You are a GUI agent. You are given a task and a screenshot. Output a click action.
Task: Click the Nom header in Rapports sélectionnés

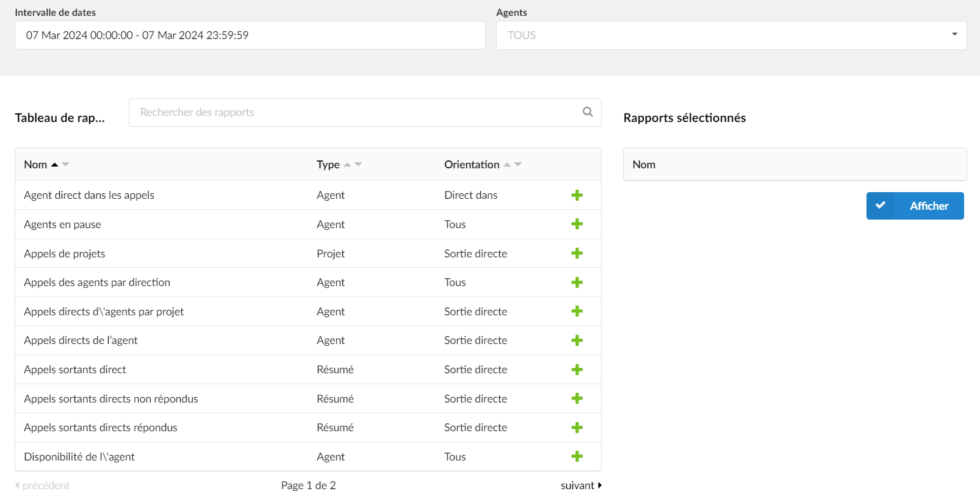[644, 165]
